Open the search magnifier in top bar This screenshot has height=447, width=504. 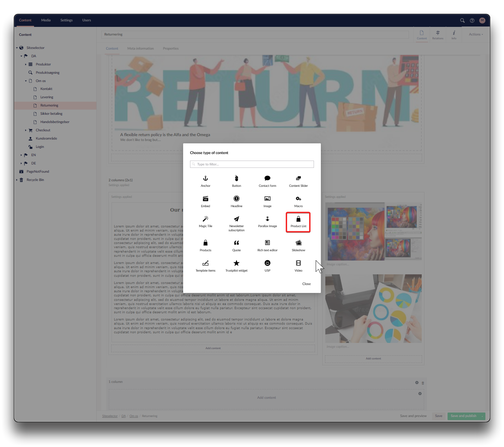point(462,20)
